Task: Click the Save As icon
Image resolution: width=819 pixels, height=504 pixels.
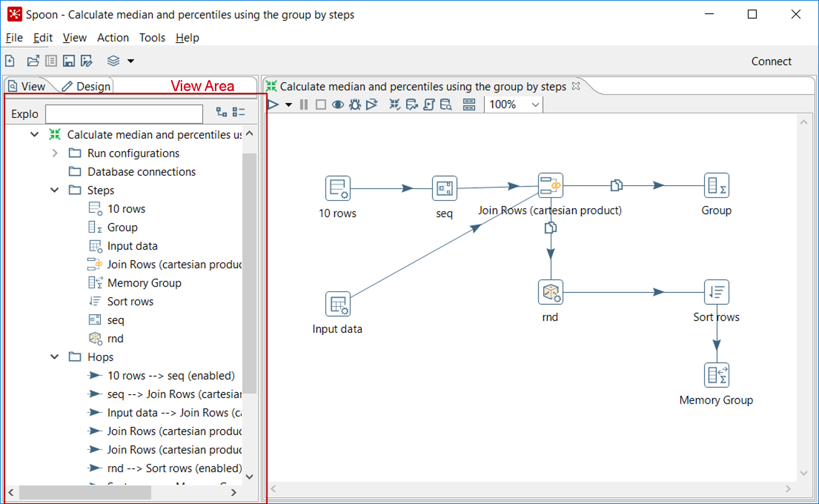Action: pyautogui.click(x=87, y=61)
